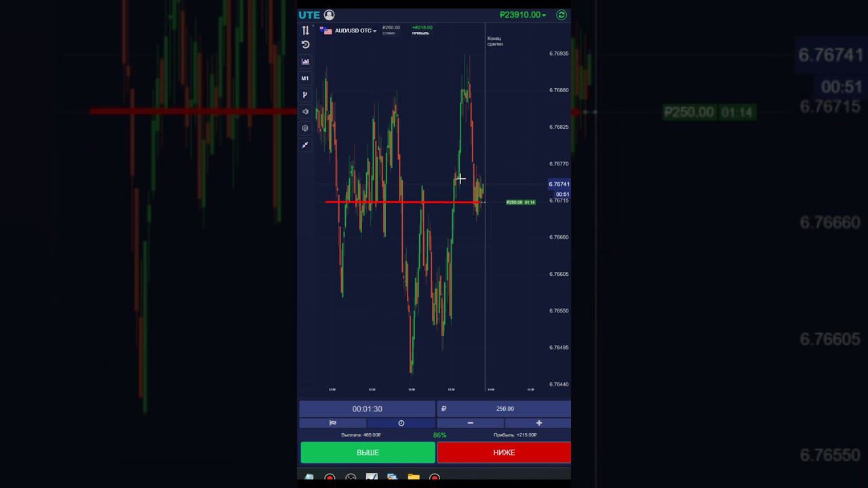Open the trades up-down arrows icon
Viewport: 868px width, 488px height.
(x=305, y=30)
